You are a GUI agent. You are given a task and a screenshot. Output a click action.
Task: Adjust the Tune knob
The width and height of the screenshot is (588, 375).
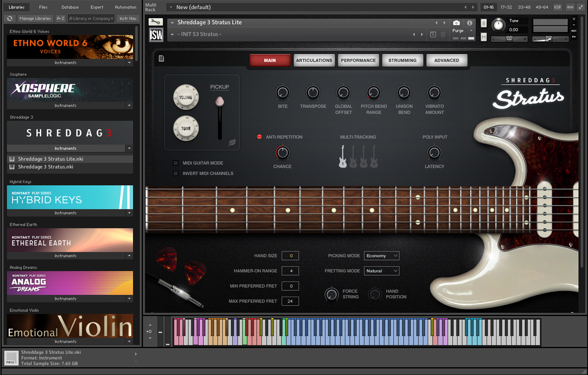click(498, 25)
